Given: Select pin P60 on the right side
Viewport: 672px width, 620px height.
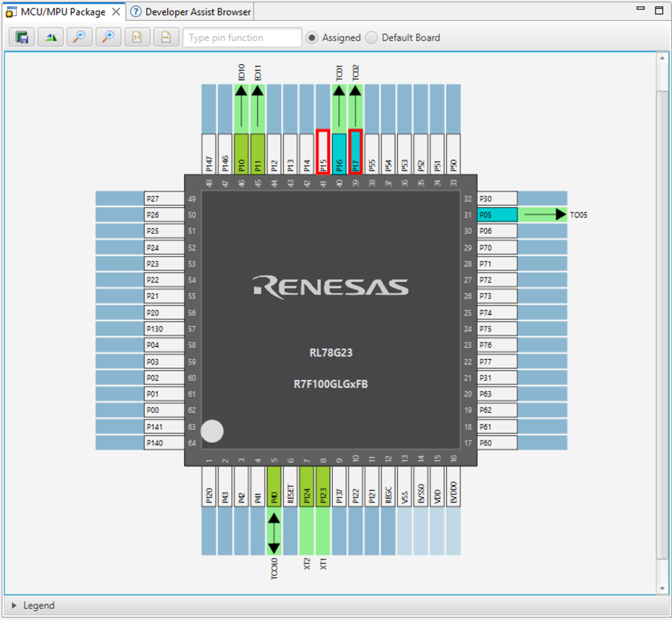Looking at the screenshot, I should 497,443.
